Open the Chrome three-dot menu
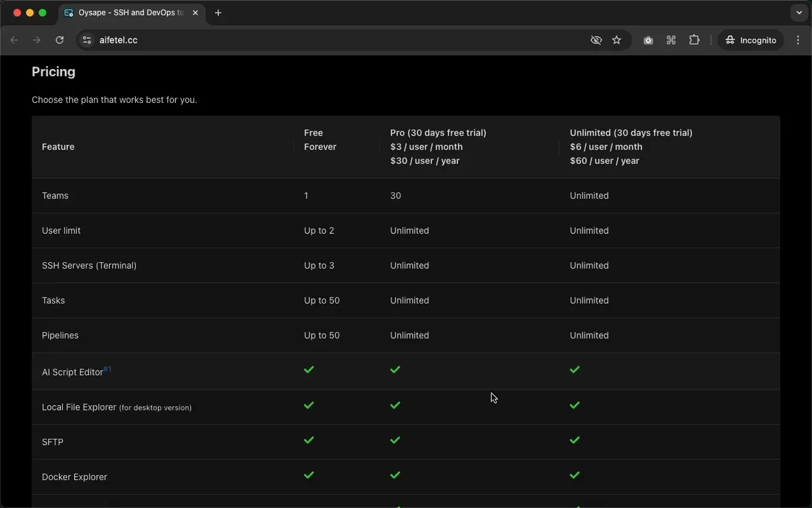 (x=798, y=40)
